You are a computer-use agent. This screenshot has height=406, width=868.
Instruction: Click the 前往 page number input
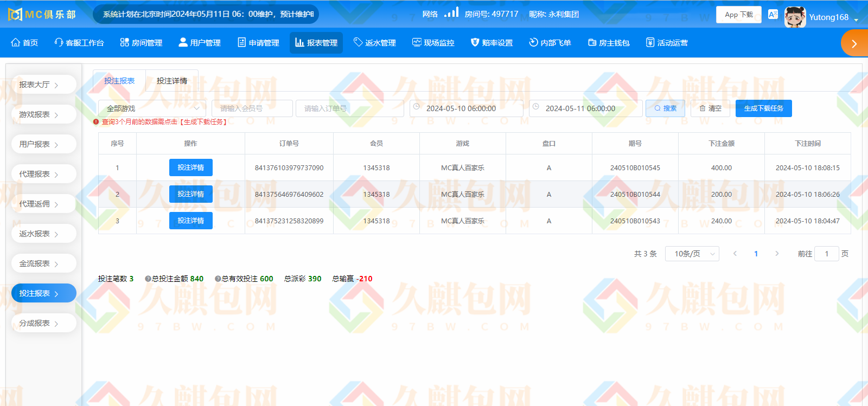tap(827, 254)
